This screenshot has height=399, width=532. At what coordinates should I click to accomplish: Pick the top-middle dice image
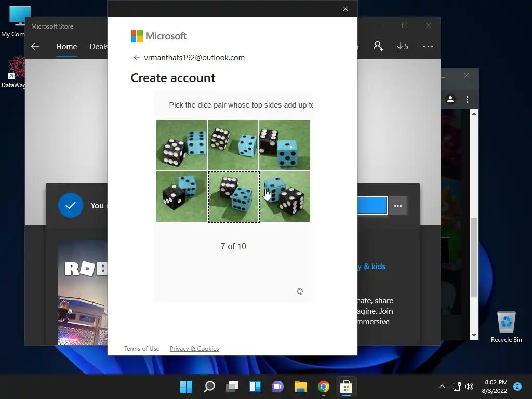pos(233,145)
